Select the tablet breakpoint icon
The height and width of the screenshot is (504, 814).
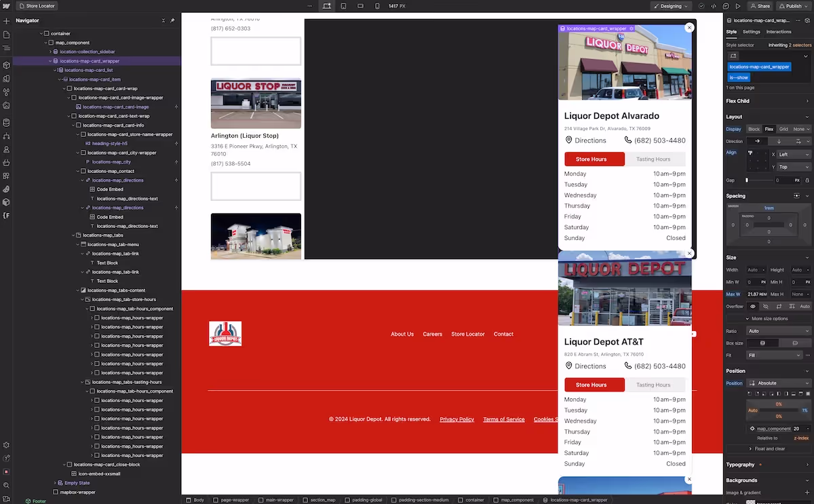click(x=343, y=5)
